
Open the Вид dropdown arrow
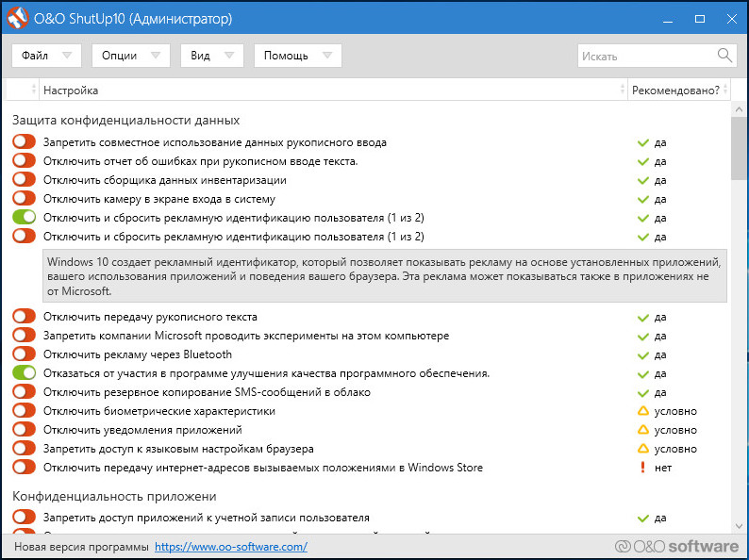click(229, 56)
